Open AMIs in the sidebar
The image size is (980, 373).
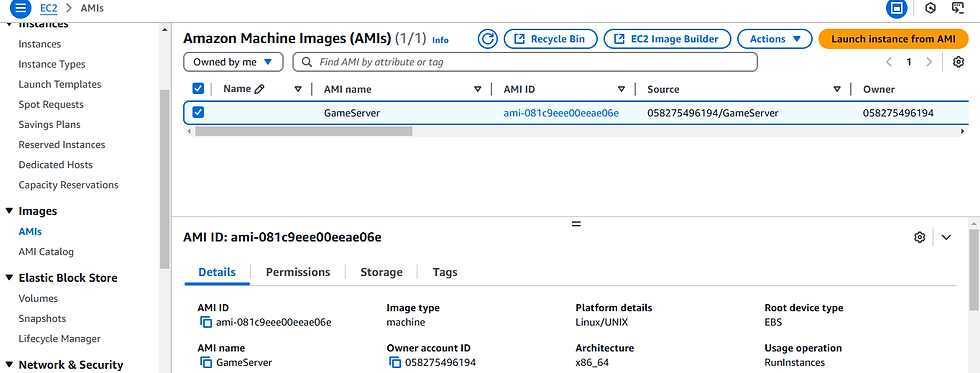pos(30,232)
